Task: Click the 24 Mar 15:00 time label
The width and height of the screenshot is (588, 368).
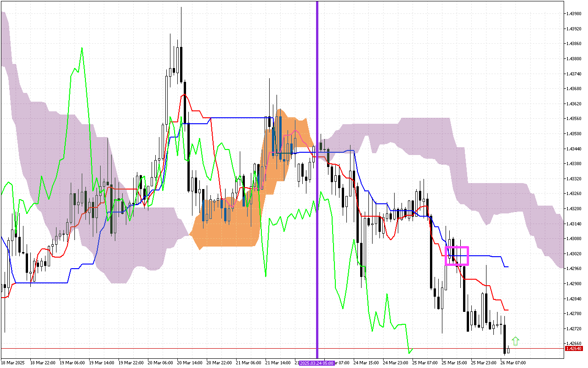Action: coord(365,363)
